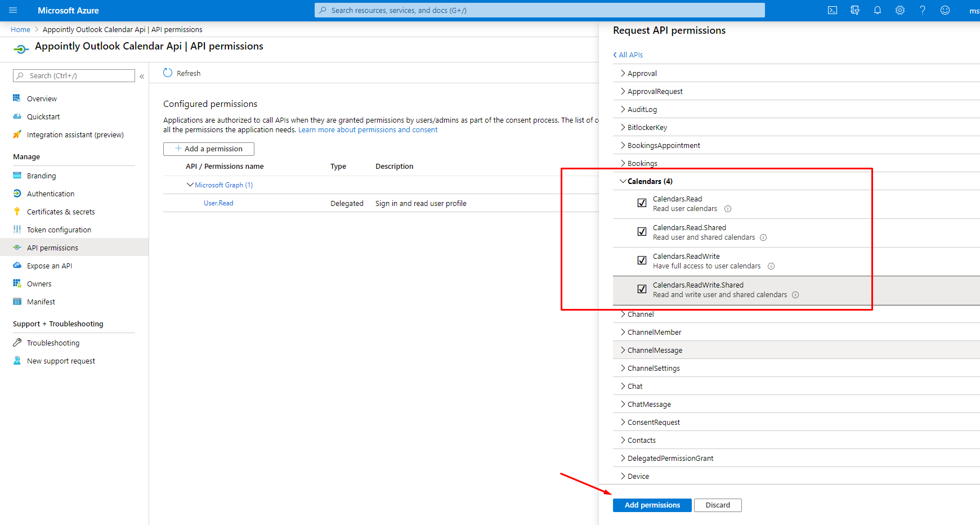980x525 pixels.
Task: Show info for Calendars.ReadWrite.Shared permission
Action: [795, 295]
